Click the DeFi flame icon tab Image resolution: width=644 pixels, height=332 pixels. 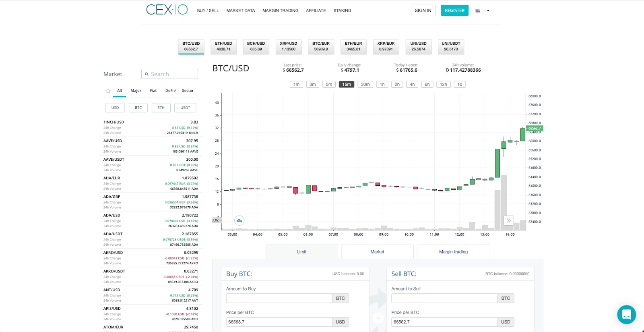tap(171, 91)
